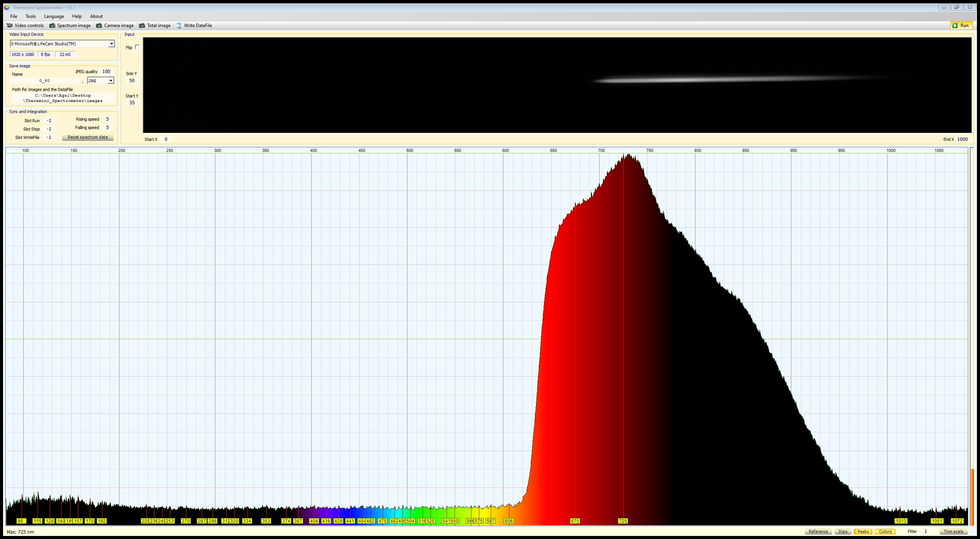Save Spectrum image via camera icon
Image resolution: width=980 pixels, height=539 pixels.
[70, 26]
